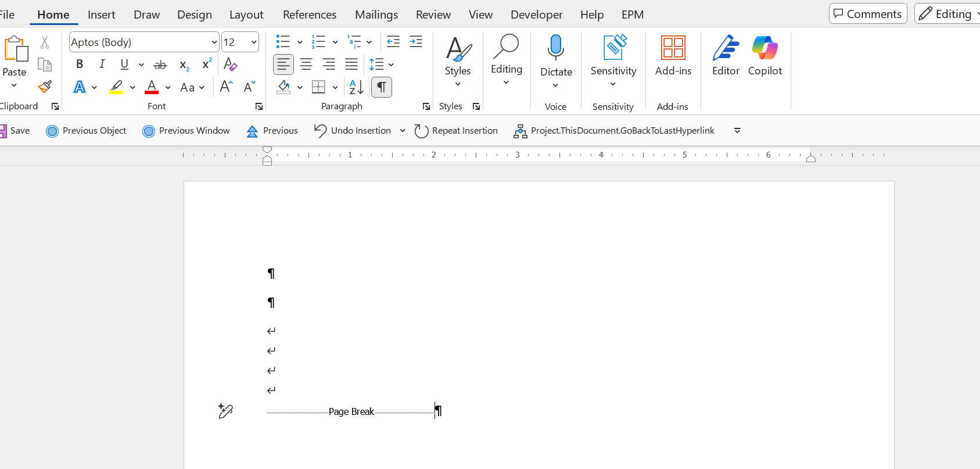The image size is (980, 469).
Task: Click the Previous up-arrow button
Action: (x=272, y=131)
